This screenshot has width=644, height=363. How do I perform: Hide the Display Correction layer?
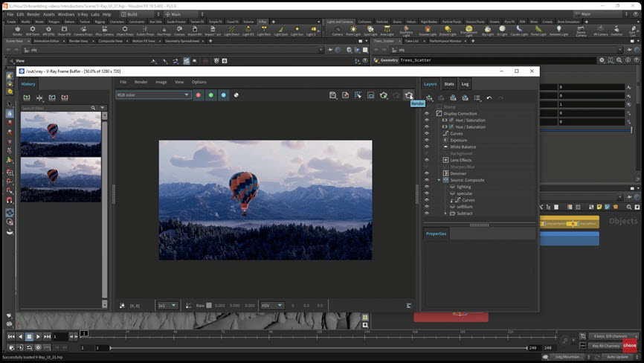pyautogui.click(x=426, y=113)
